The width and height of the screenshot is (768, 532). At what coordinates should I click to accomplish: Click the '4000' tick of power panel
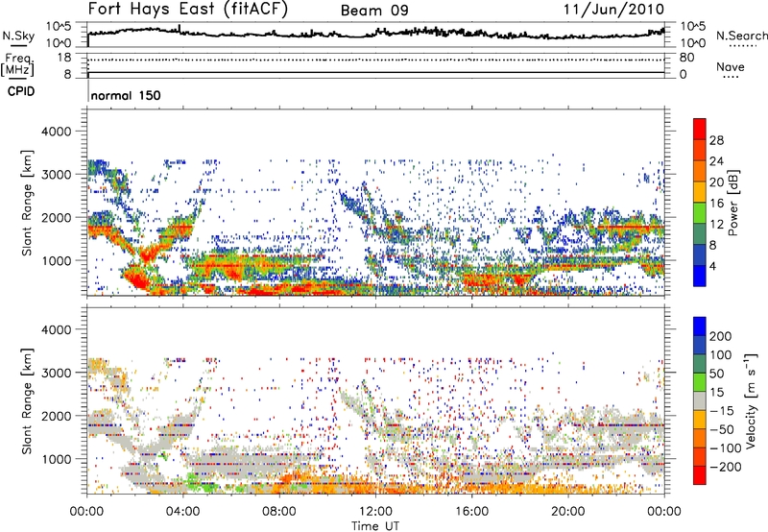pyautogui.click(x=56, y=132)
